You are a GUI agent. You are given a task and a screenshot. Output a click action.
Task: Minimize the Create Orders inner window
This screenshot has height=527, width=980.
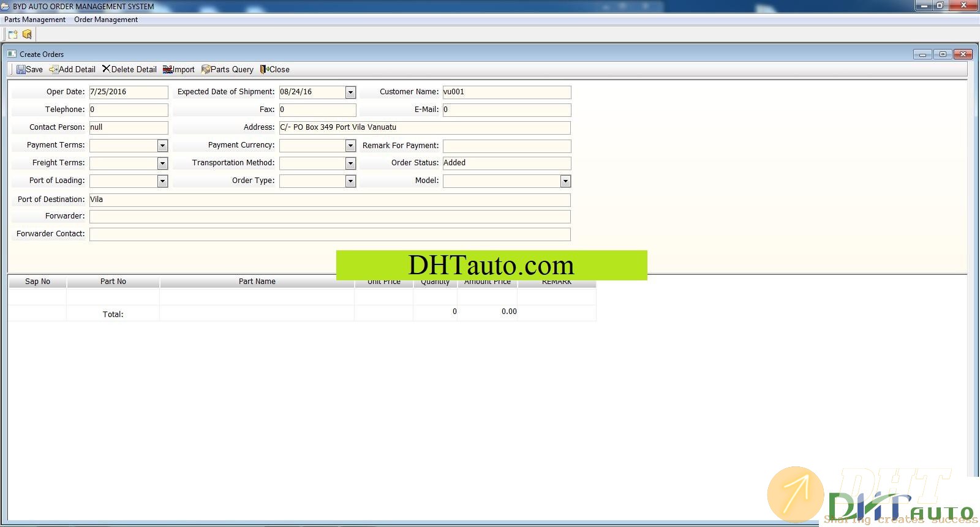pyautogui.click(x=922, y=54)
